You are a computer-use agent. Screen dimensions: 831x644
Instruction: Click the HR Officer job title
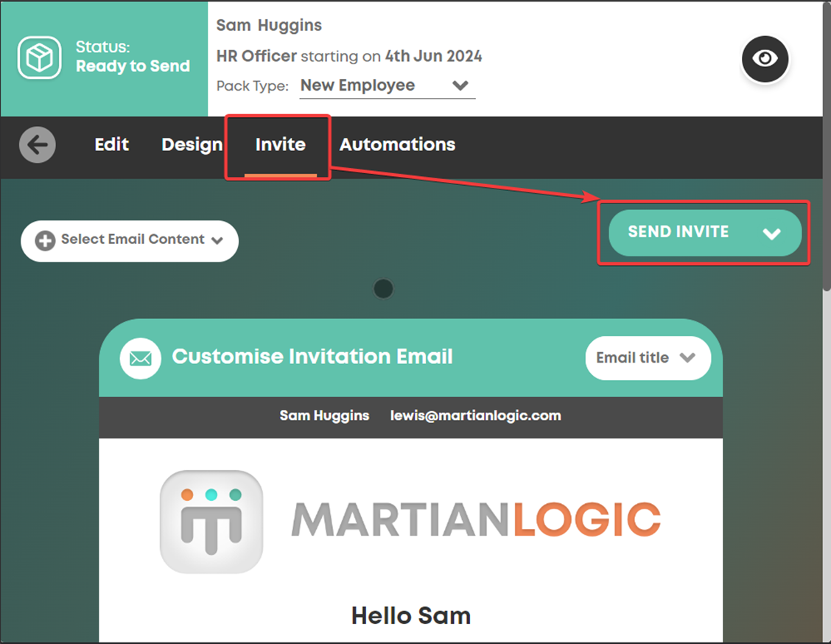click(256, 56)
